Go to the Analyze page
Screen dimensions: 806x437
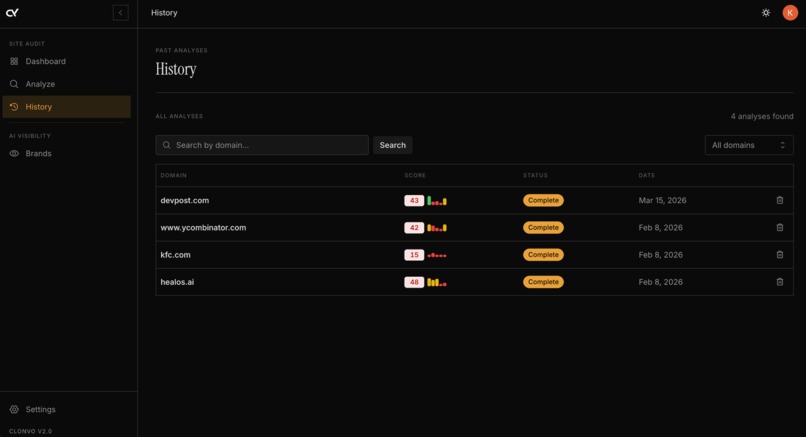tap(66, 84)
